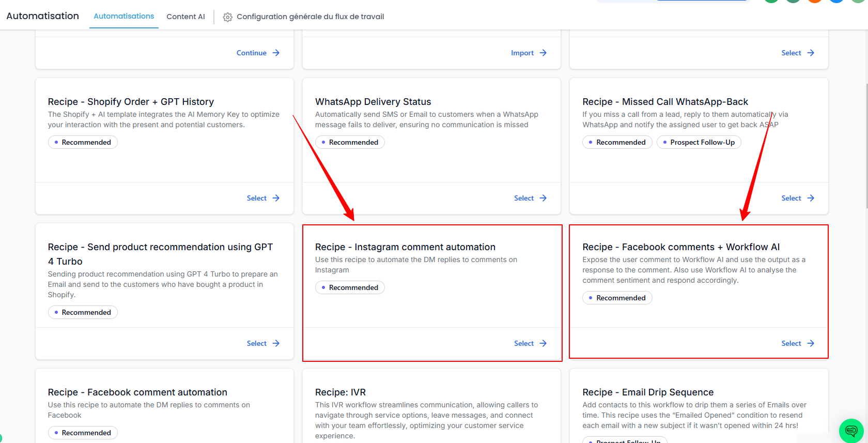Screen dimensions: 868x443
Task: Choose Select on Send product recommendation GPT 4 Turbo
Action: click(263, 343)
